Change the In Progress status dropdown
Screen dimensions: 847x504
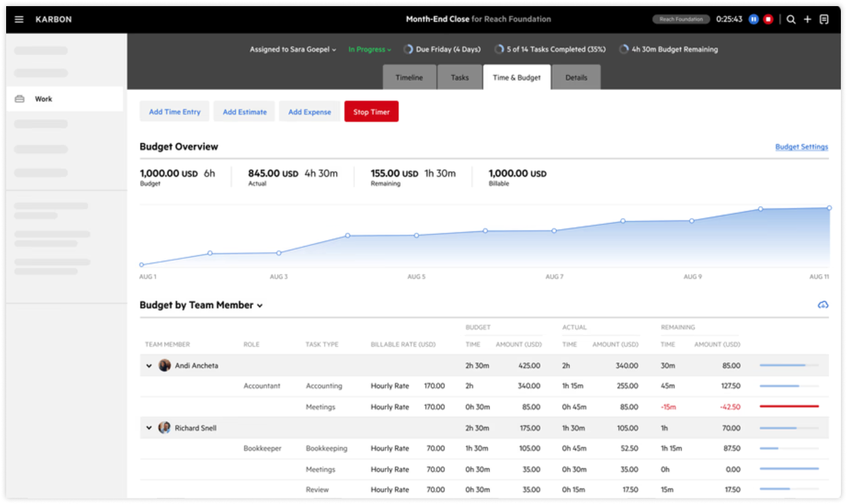[x=370, y=50]
